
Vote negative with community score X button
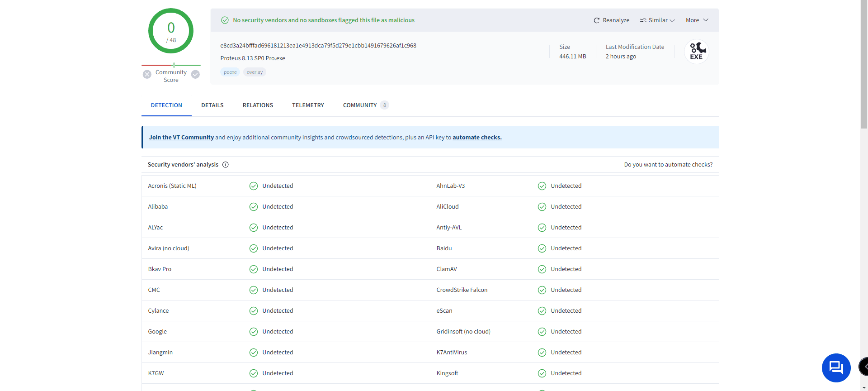pyautogui.click(x=147, y=75)
